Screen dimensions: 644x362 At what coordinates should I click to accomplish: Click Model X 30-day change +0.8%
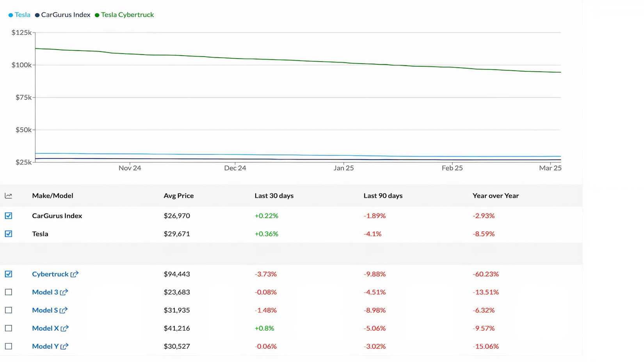coord(264,328)
